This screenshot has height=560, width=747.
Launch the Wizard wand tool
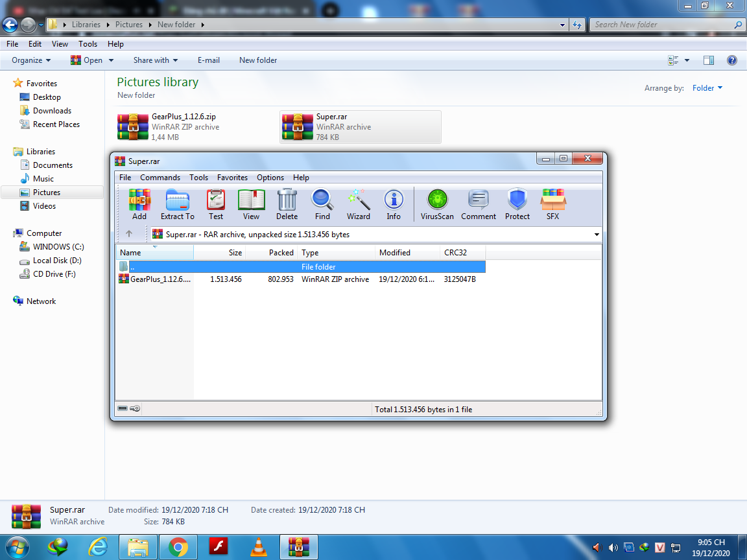[x=358, y=204]
